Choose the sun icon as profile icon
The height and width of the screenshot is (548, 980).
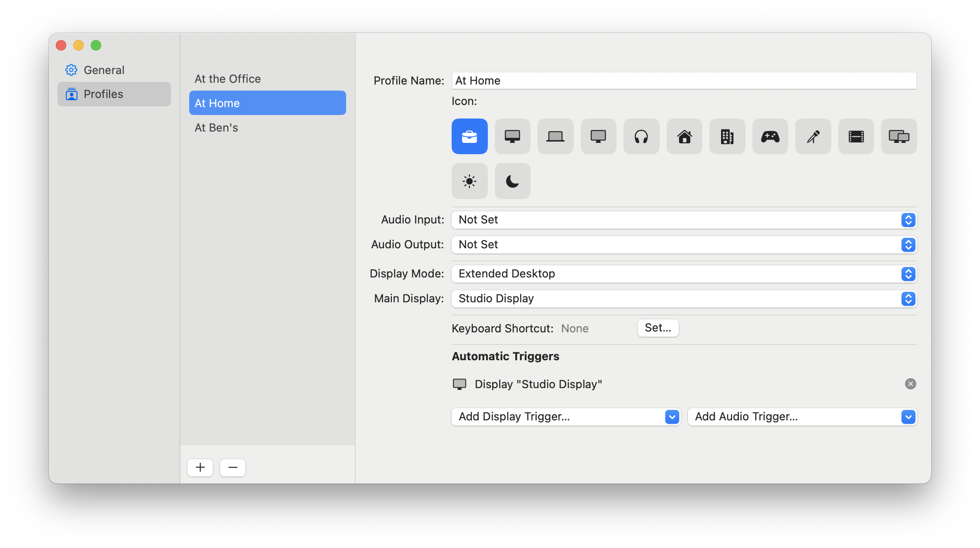pyautogui.click(x=469, y=181)
